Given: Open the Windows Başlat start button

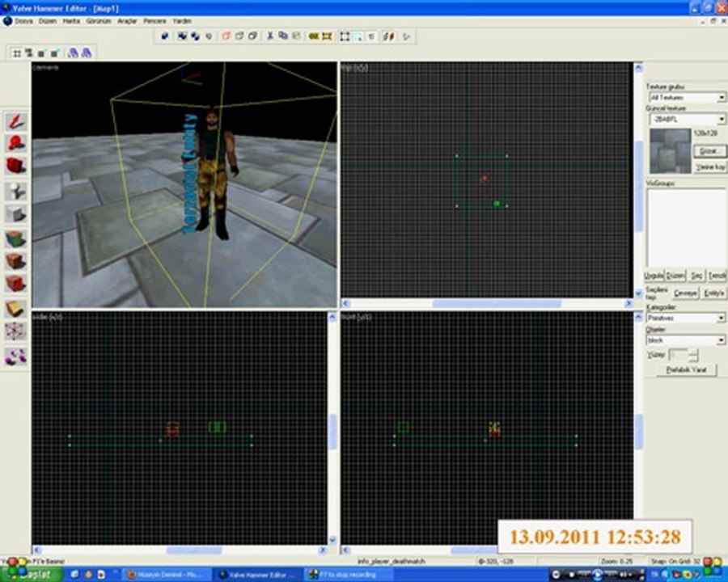Looking at the screenshot, I should point(32,575).
